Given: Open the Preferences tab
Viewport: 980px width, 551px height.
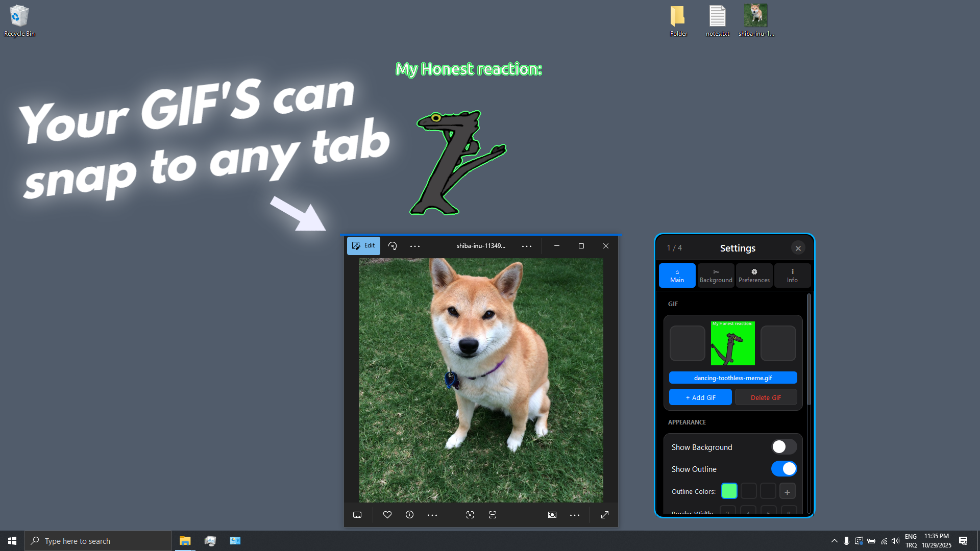Looking at the screenshot, I should click(754, 275).
